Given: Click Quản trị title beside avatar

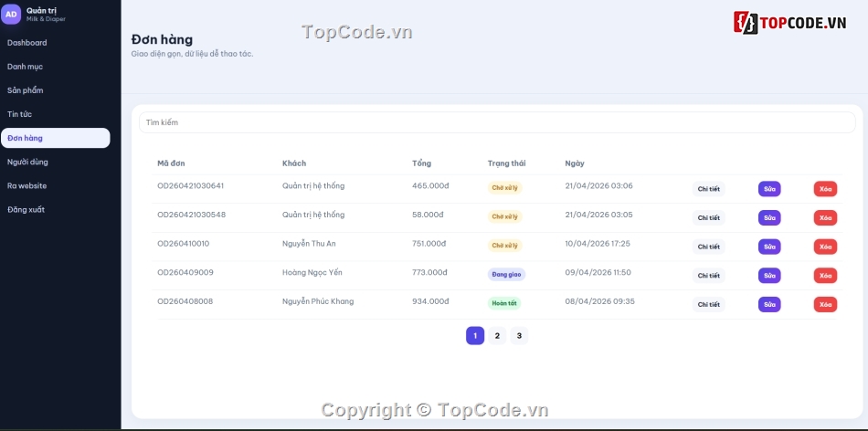Looking at the screenshot, I should (x=41, y=11).
